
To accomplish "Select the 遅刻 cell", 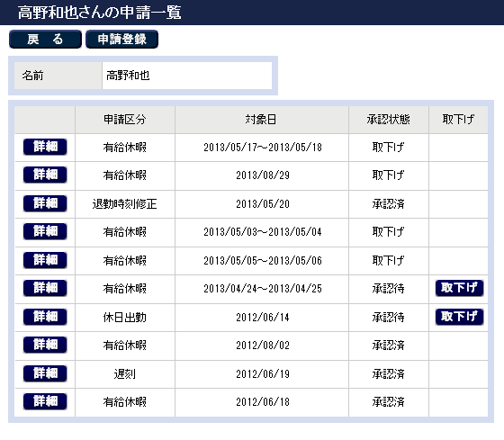I will (125, 374).
